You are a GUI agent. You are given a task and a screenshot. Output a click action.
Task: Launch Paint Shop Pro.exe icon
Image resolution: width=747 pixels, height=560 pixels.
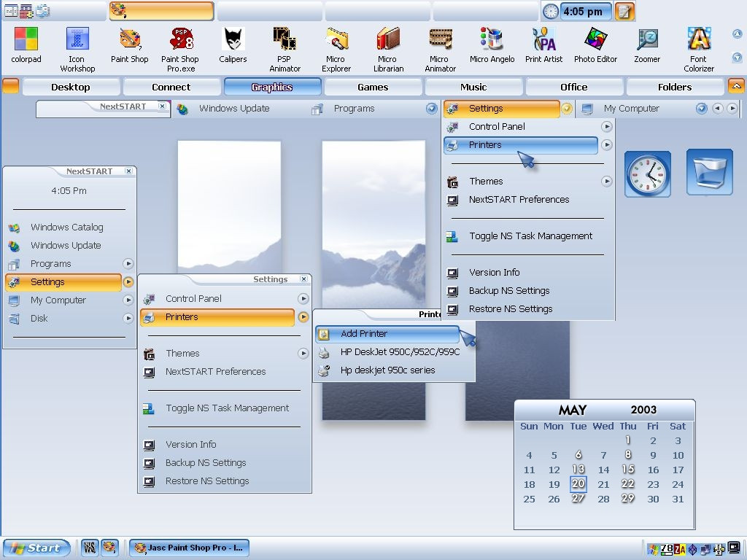[x=180, y=50]
